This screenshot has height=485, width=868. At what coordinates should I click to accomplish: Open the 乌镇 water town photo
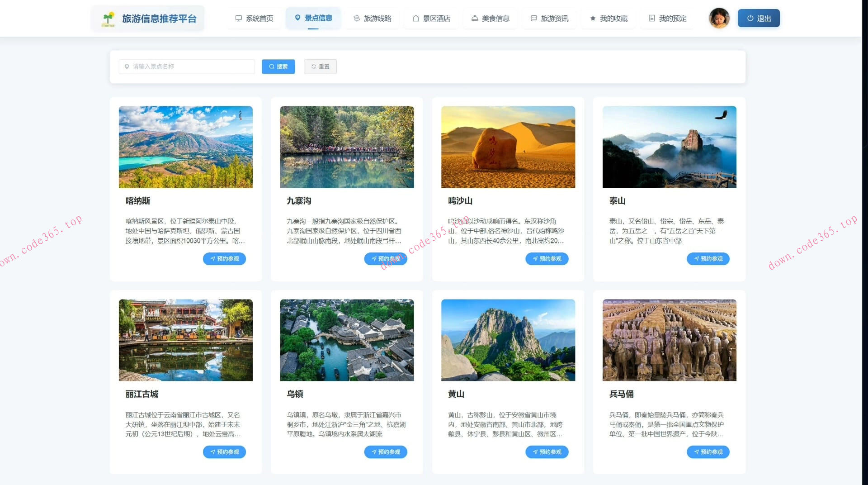pyautogui.click(x=347, y=340)
